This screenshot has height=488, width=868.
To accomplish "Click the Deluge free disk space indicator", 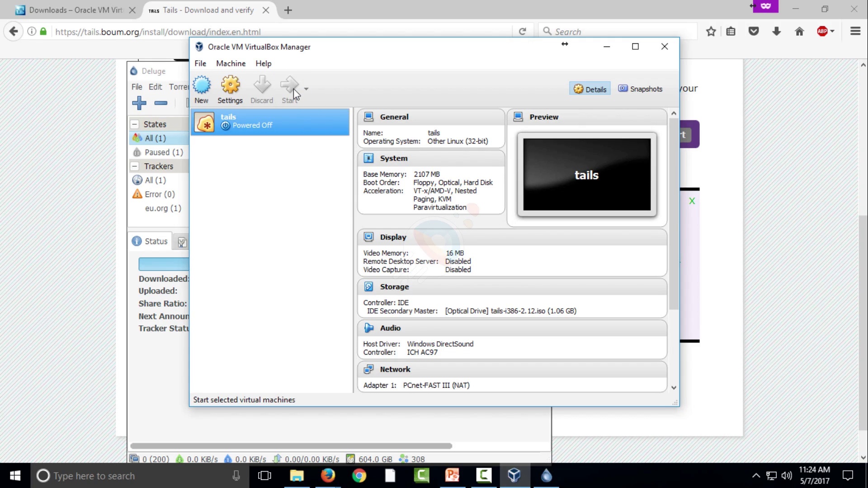I will (x=370, y=459).
